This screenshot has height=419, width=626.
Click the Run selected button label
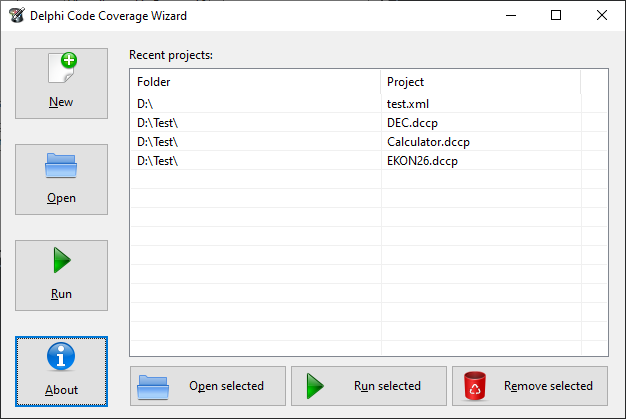387,386
